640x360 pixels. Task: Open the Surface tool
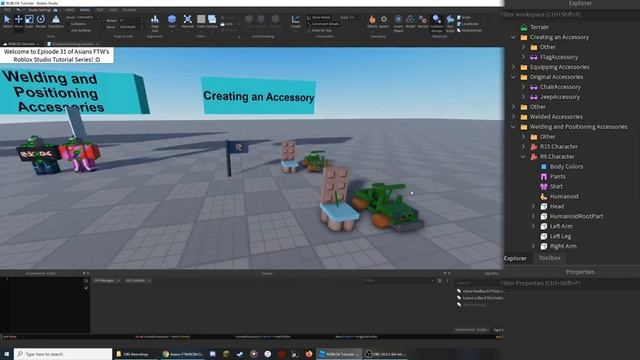coord(212,21)
